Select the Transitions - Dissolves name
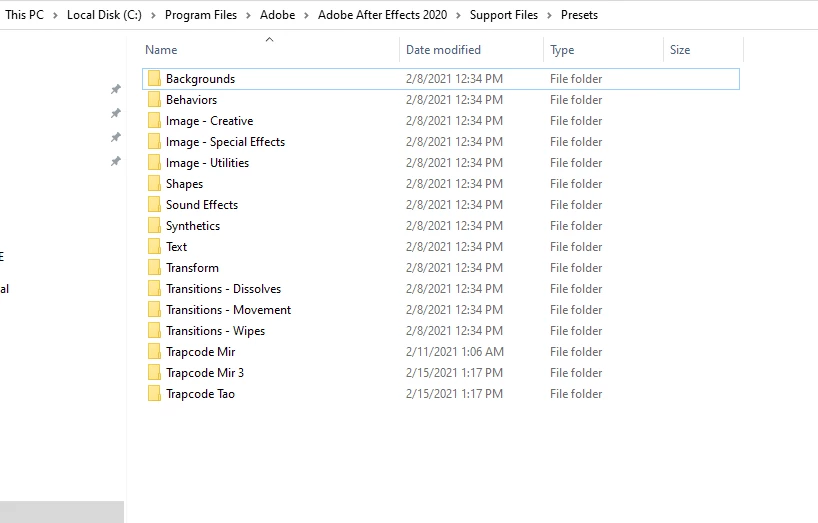This screenshot has height=523, width=818. (223, 288)
